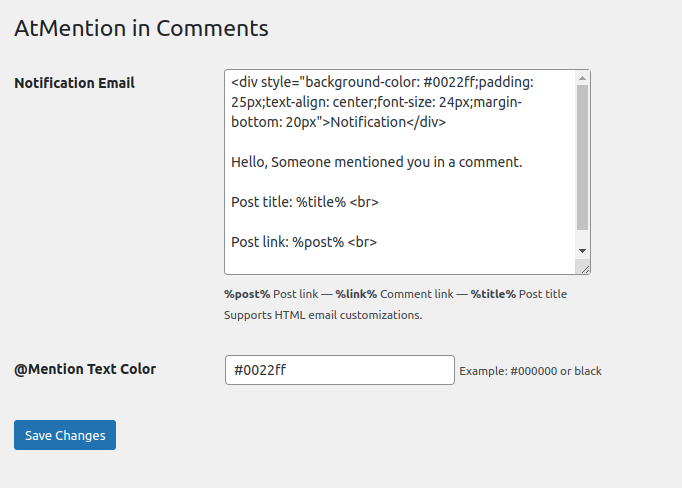The height and width of the screenshot is (488, 682).
Task: Click the %post% placeholder hint text
Action: pos(247,294)
